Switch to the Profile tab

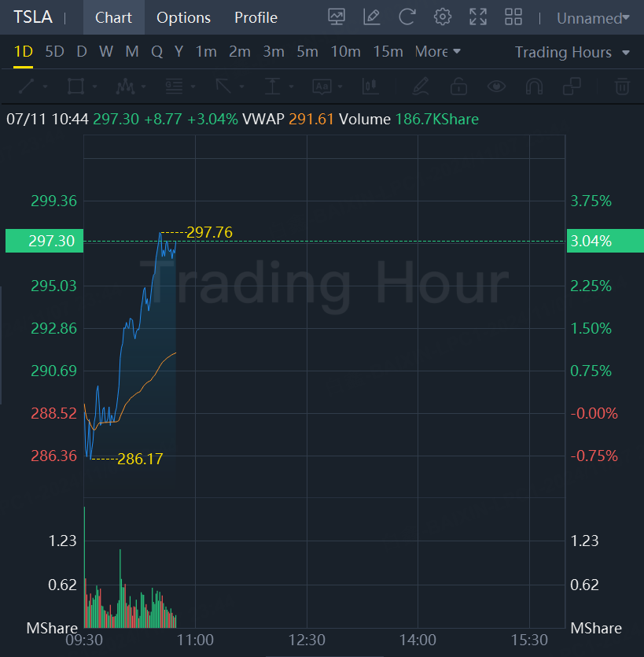[256, 17]
